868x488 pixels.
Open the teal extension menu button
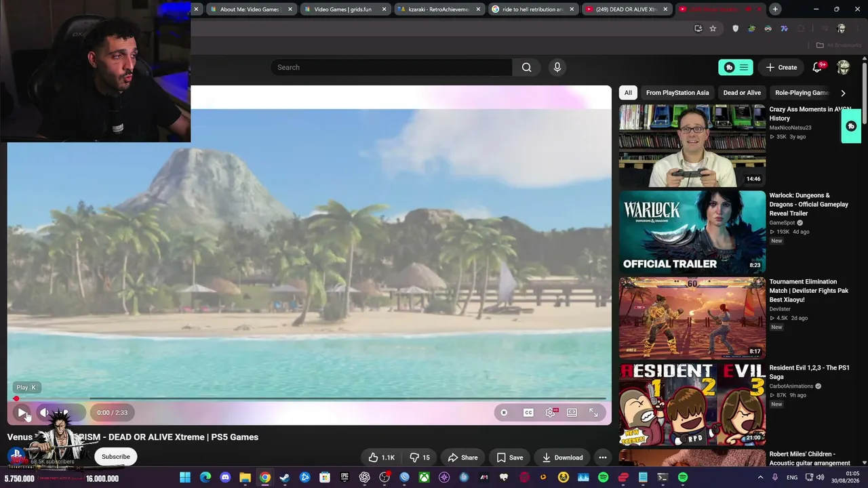pos(736,67)
